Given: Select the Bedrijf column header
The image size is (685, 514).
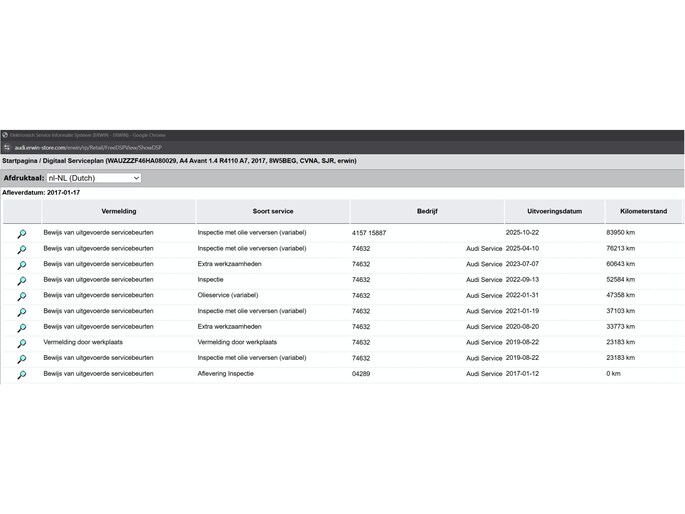Looking at the screenshot, I should click(x=427, y=211).
